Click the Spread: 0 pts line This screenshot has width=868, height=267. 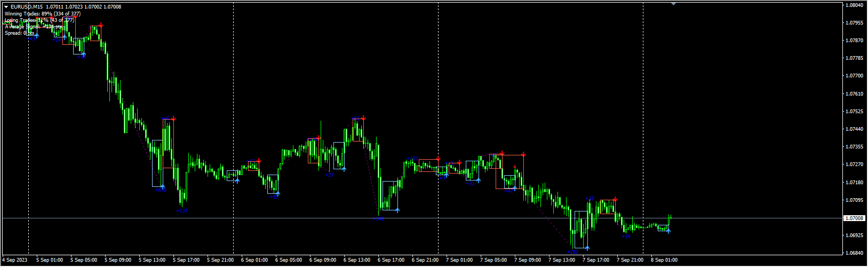click(x=20, y=33)
